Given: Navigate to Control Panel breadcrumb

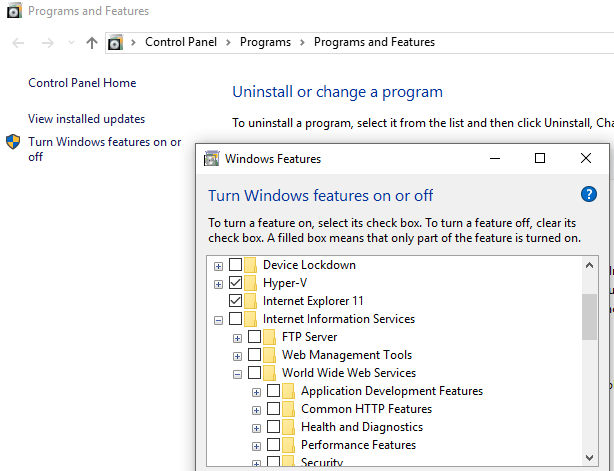Looking at the screenshot, I should click(181, 42).
